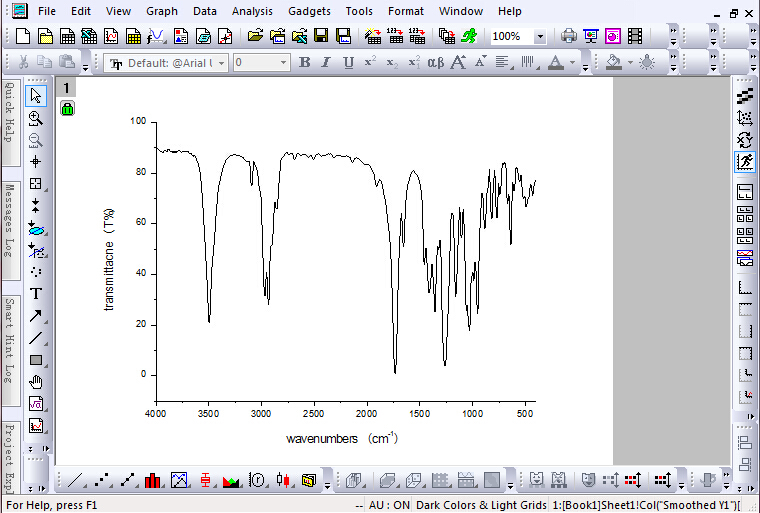Select the Arrow drawing tool
Screen dimensions: 760x513
pyautogui.click(x=36, y=316)
